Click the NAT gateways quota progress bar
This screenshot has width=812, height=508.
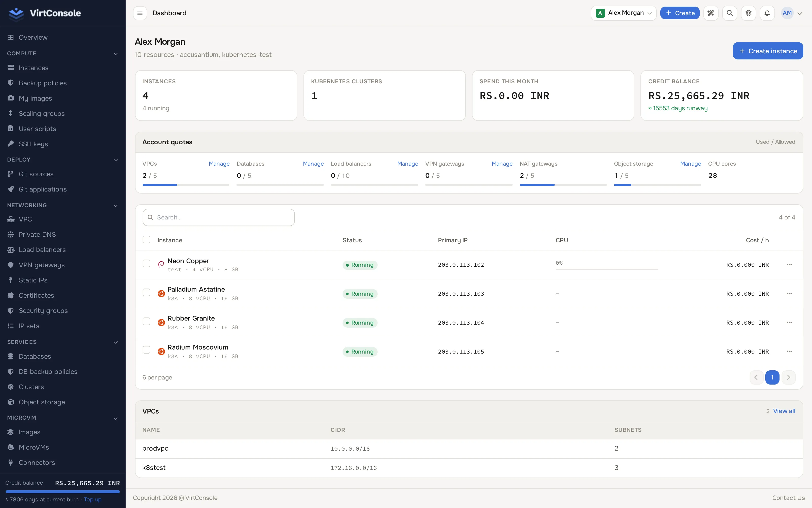563,185
